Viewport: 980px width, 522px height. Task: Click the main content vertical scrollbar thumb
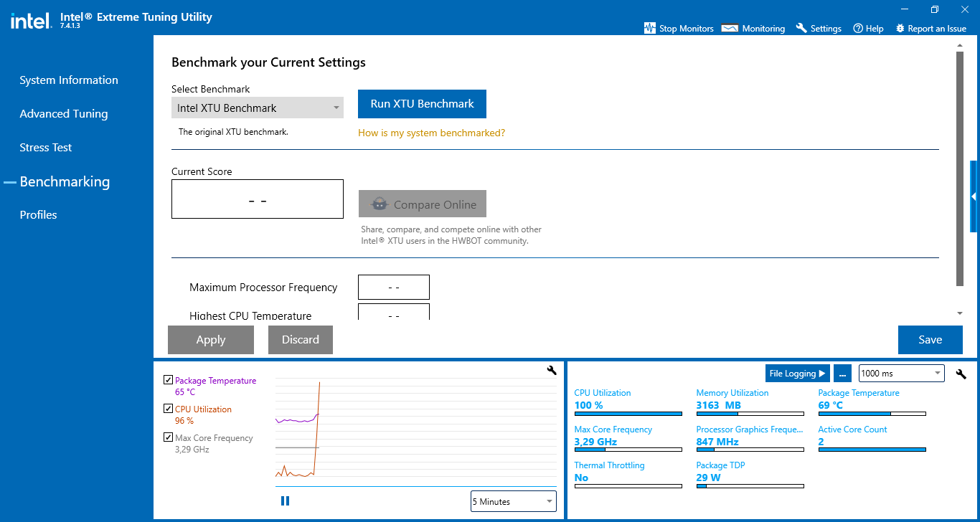point(960,169)
